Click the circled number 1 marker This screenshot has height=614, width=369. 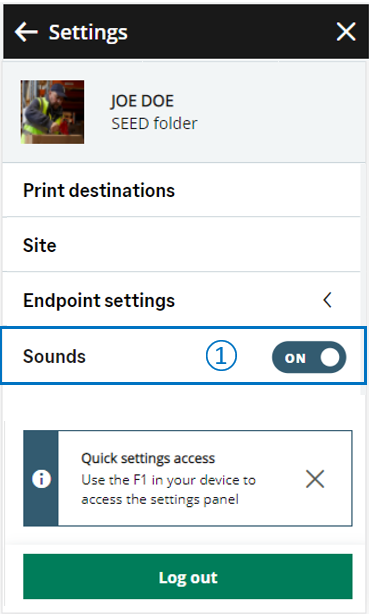(x=221, y=356)
